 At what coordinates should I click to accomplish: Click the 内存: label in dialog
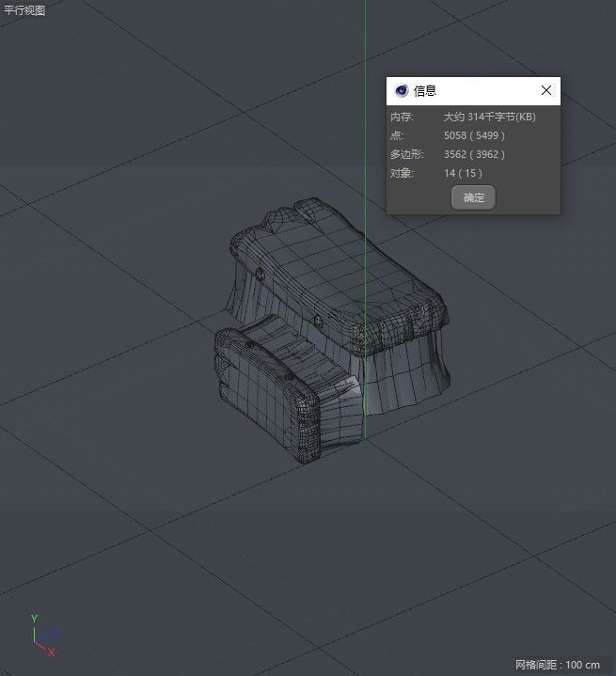[402, 117]
